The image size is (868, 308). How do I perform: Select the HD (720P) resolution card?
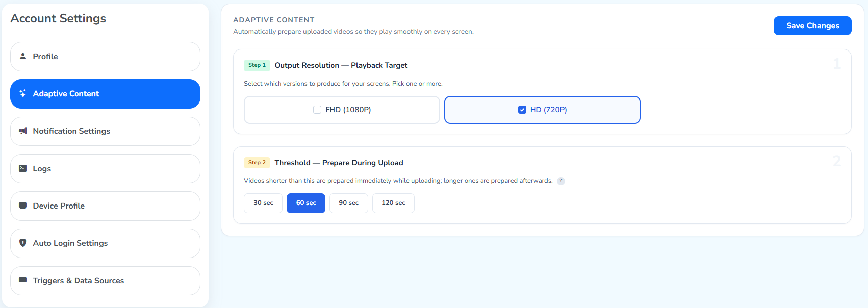pyautogui.click(x=542, y=110)
